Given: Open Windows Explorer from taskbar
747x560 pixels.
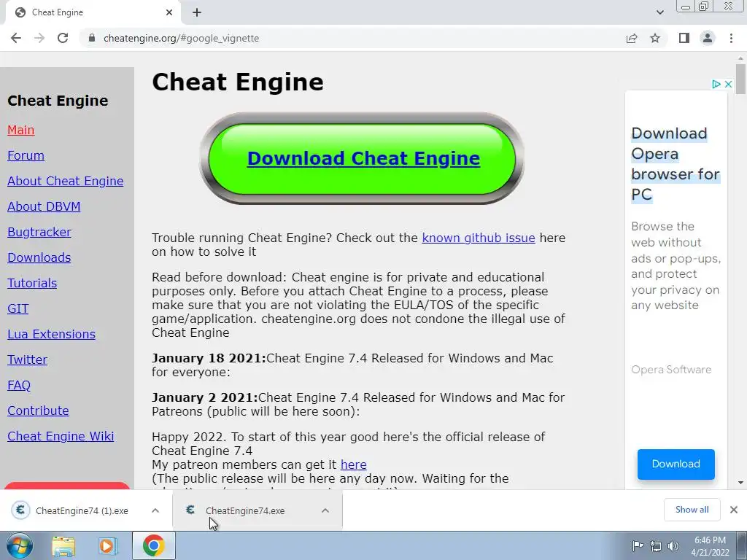Looking at the screenshot, I should (63, 546).
